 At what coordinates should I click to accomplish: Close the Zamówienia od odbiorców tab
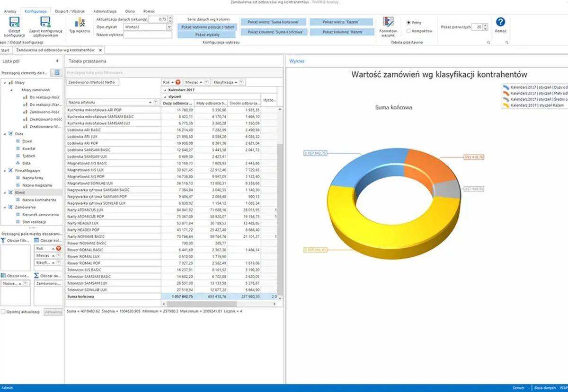pos(100,50)
